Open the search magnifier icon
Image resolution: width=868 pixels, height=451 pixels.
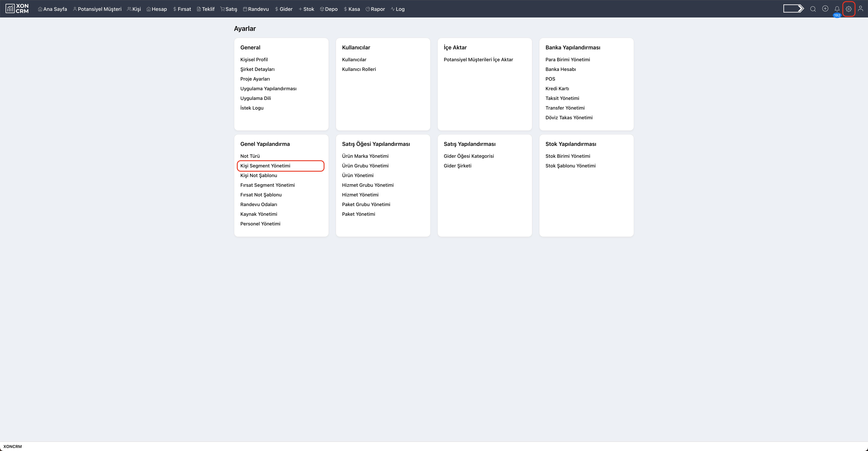tap(813, 9)
